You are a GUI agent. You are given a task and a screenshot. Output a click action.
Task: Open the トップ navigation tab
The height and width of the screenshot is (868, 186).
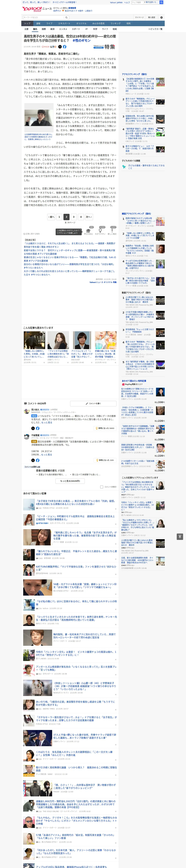click(27, 23)
